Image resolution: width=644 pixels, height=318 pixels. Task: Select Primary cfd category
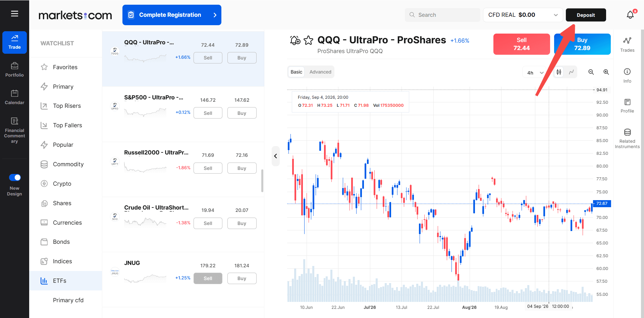(x=66, y=300)
